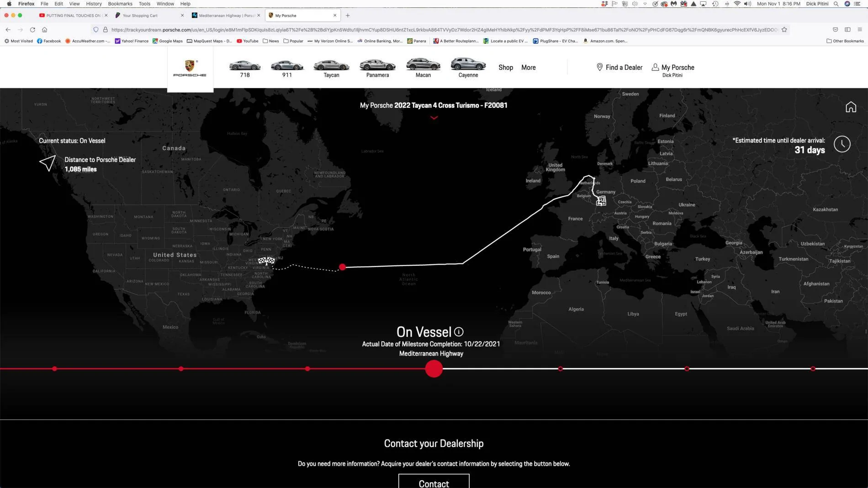Open the Popular bookmarks folder
The width and height of the screenshot is (868, 488).
click(x=293, y=41)
